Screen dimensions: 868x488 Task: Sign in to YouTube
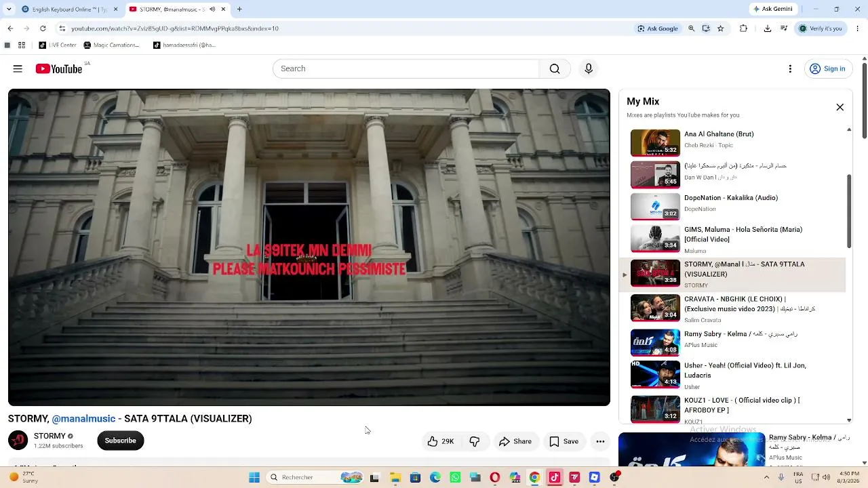coord(827,68)
